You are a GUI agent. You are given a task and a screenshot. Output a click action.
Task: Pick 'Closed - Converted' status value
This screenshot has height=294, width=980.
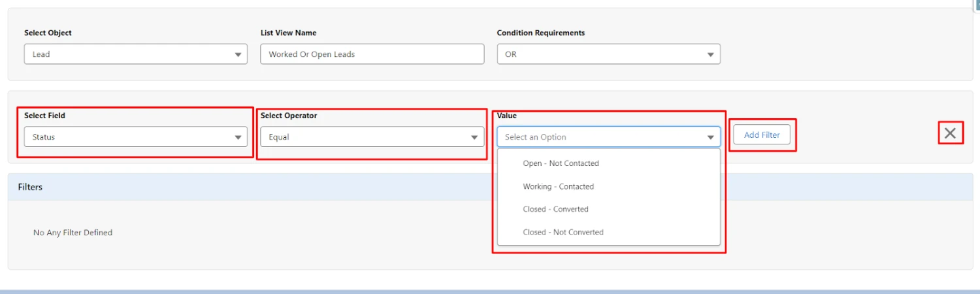tap(555, 209)
